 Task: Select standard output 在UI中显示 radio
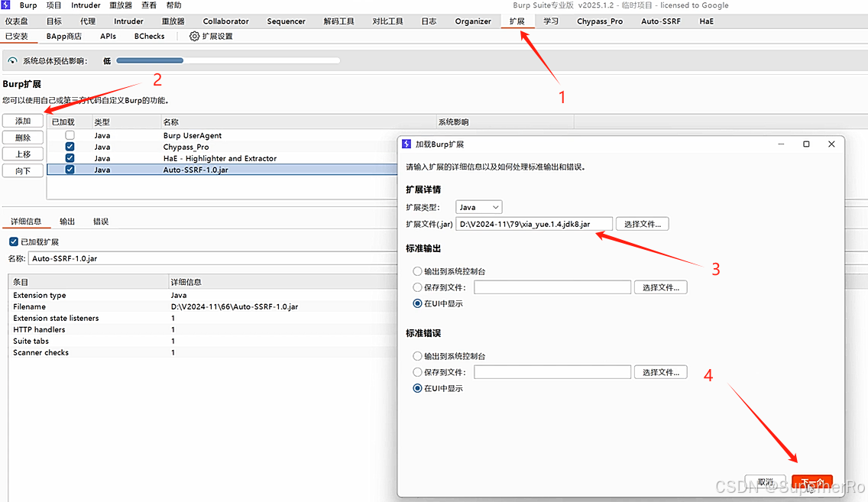[417, 303]
